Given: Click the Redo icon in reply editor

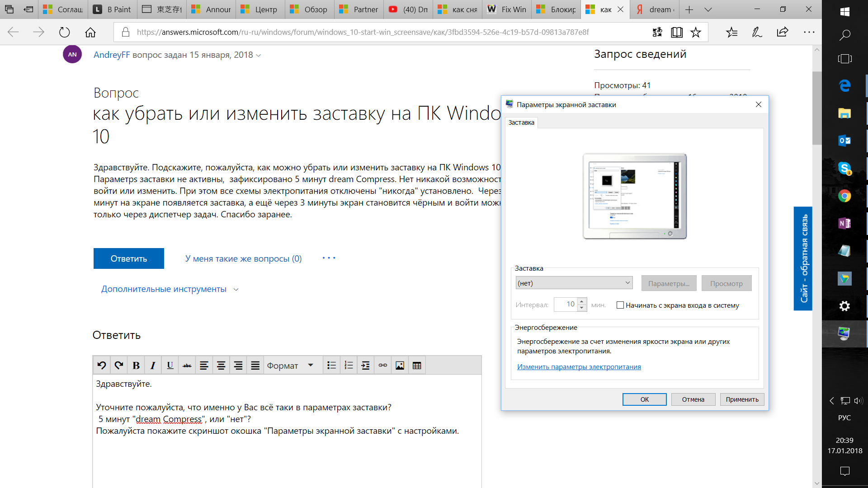Looking at the screenshot, I should pos(119,365).
